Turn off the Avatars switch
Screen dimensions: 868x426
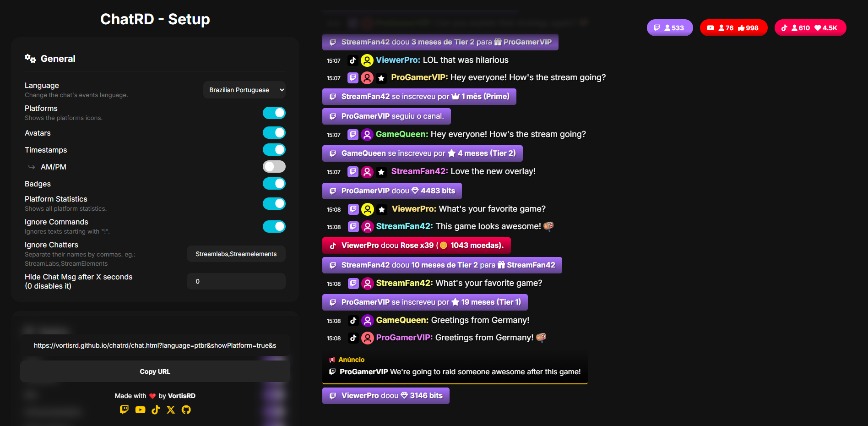(274, 133)
